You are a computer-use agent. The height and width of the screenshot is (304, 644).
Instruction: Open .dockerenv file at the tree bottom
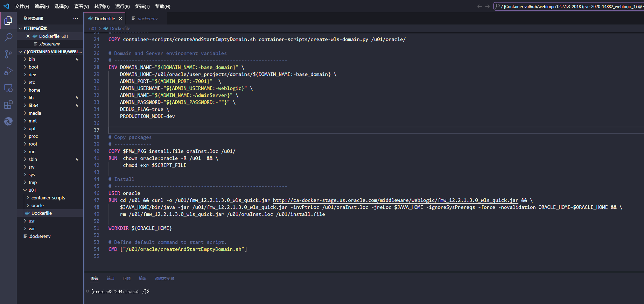click(x=50, y=236)
